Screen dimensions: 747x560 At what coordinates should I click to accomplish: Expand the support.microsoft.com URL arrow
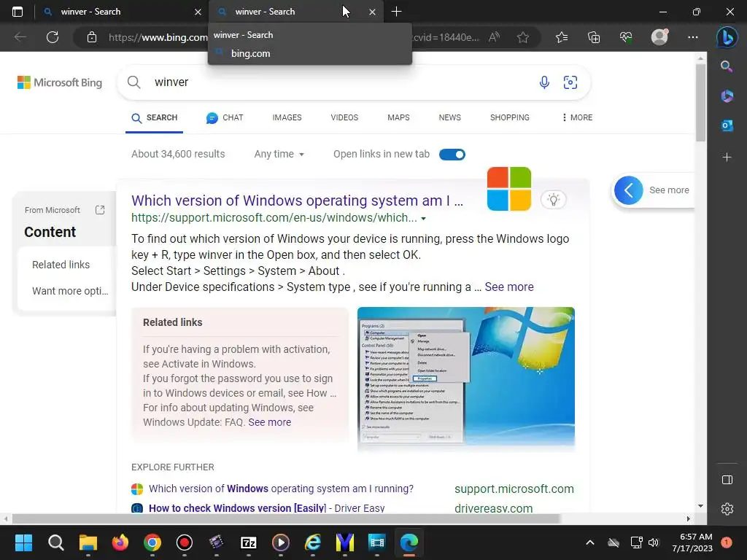coord(424,219)
